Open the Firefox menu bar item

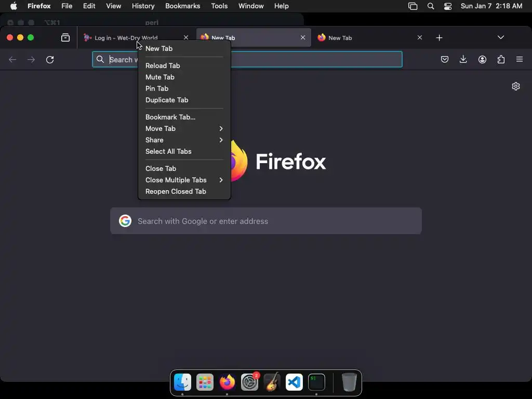tap(39, 6)
